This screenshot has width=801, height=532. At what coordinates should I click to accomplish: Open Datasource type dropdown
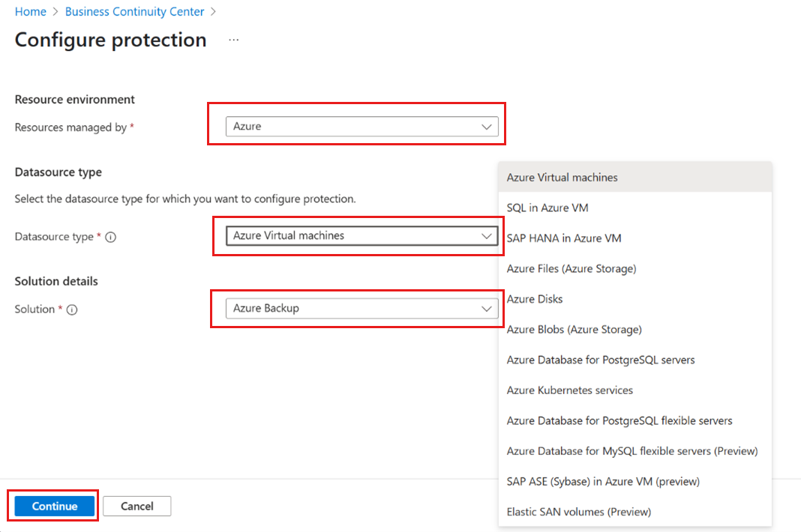pyautogui.click(x=361, y=235)
